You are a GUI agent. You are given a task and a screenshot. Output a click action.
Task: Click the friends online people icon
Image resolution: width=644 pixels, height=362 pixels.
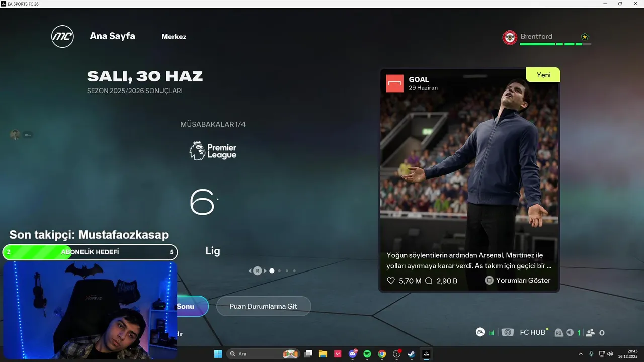point(591,333)
